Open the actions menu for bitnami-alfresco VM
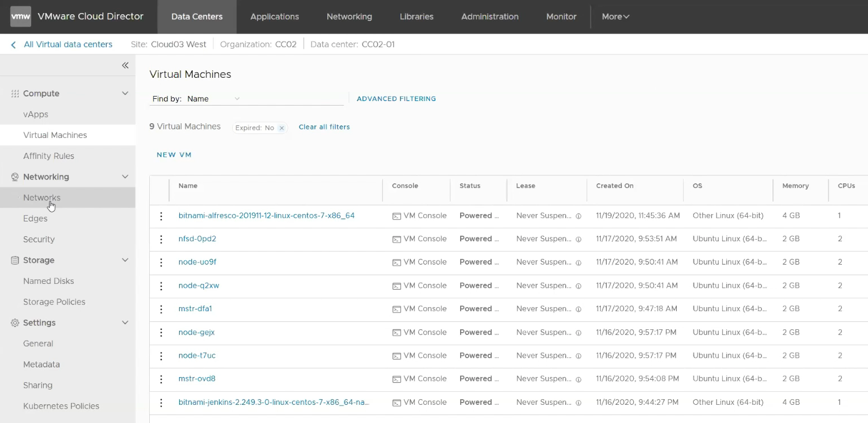Screen dimensions: 868x423 tap(161, 216)
